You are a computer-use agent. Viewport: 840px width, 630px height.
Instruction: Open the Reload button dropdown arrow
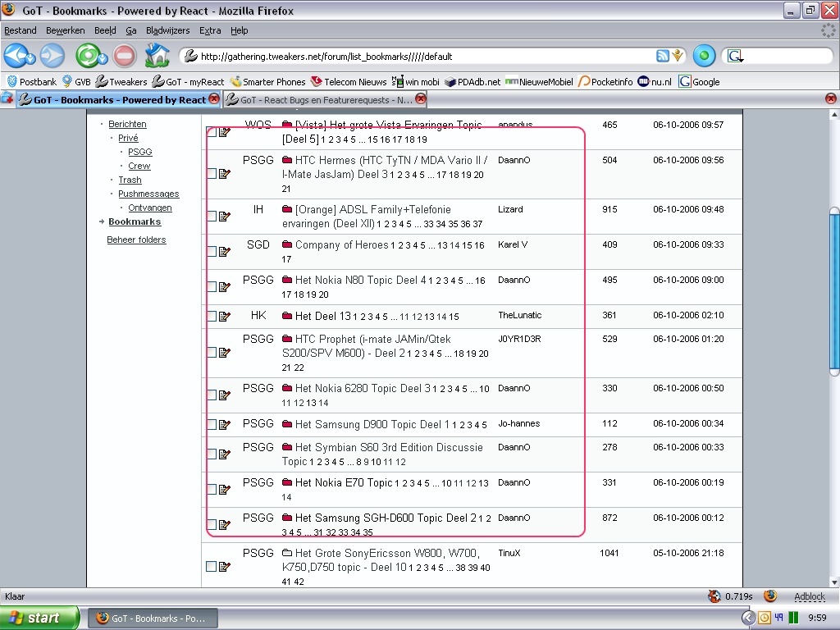tap(103, 57)
